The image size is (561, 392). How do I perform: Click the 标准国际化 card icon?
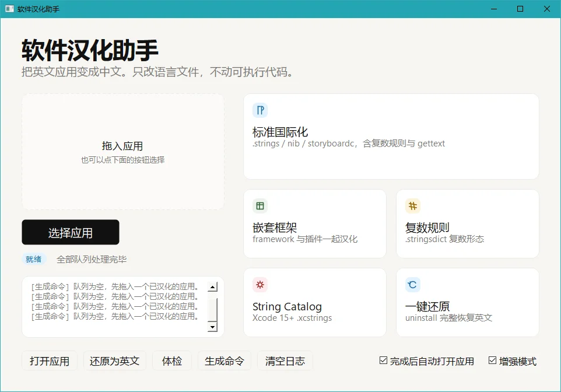pyautogui.click(x=260, y=110)
